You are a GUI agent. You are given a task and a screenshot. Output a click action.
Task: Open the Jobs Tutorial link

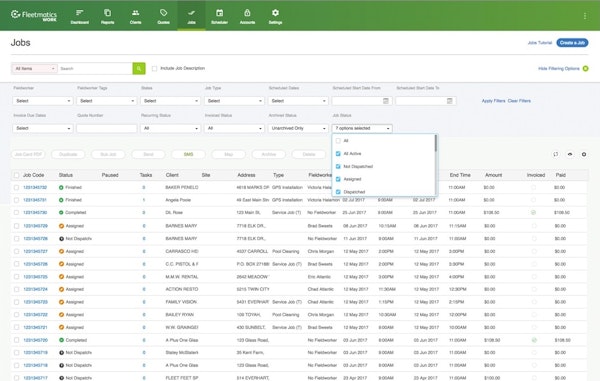(540, 43)
